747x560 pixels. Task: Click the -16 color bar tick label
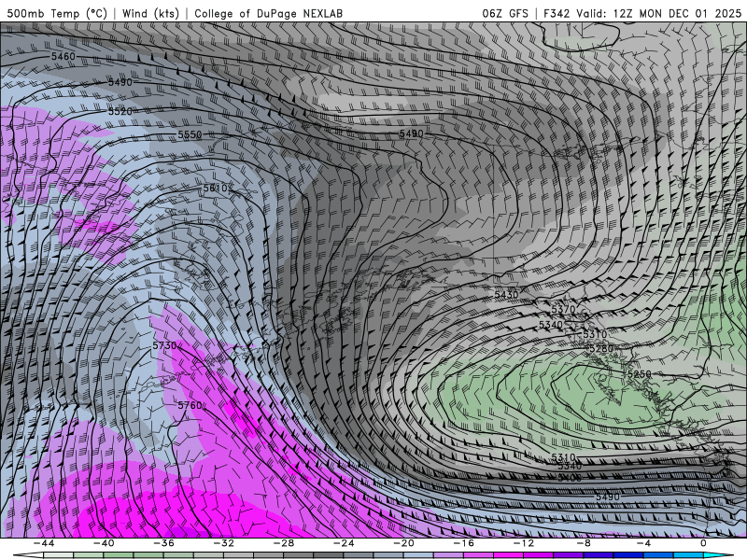pos(464,543)
